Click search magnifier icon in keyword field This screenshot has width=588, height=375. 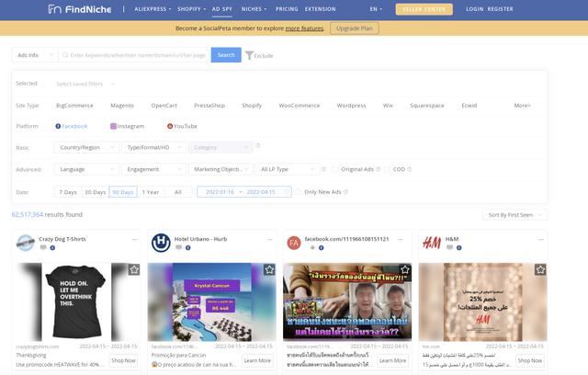65,55
